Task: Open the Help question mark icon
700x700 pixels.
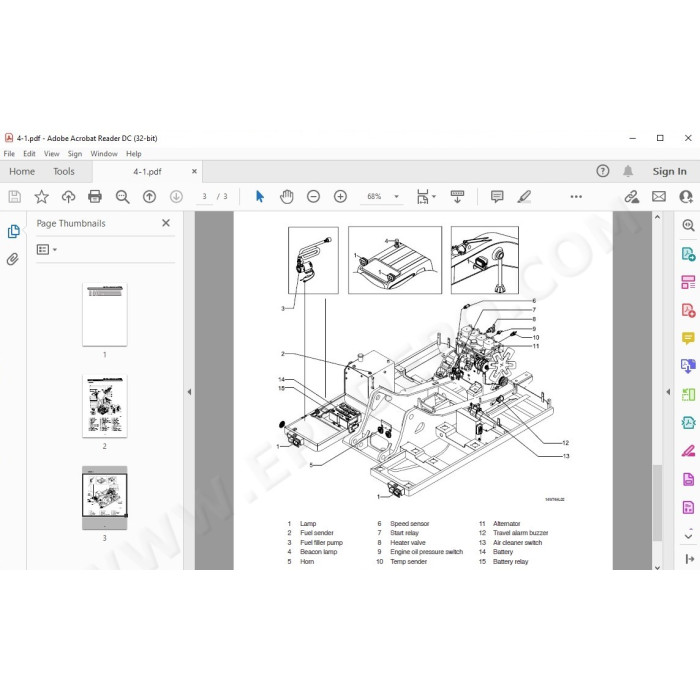Action: tap(603, 171)
